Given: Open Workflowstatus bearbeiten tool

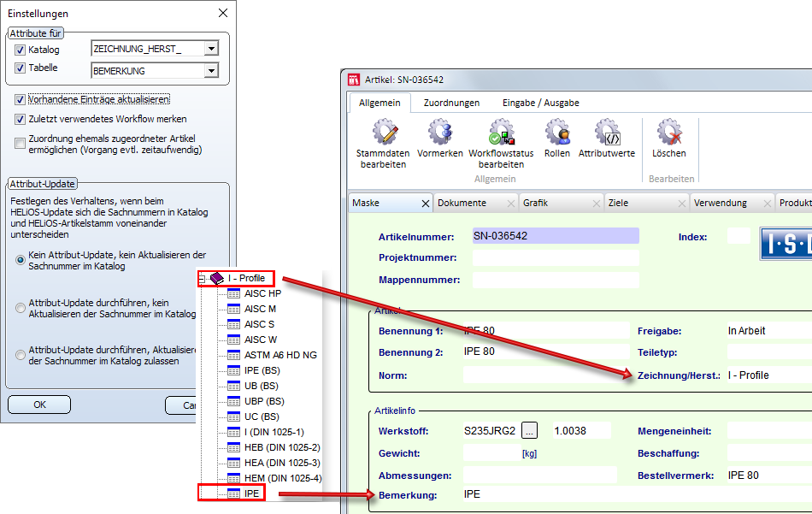Looking at the screenshot, I should coord(501,133).
